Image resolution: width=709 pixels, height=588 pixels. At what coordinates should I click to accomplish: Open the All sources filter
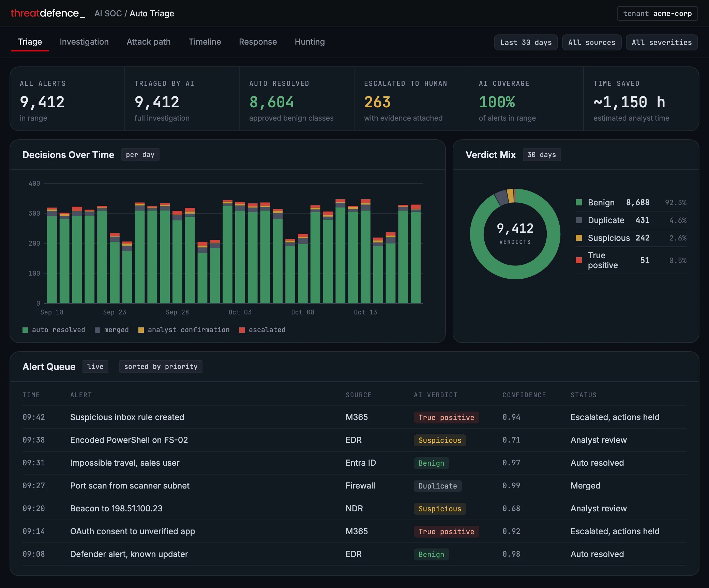[x=592, y=43]
